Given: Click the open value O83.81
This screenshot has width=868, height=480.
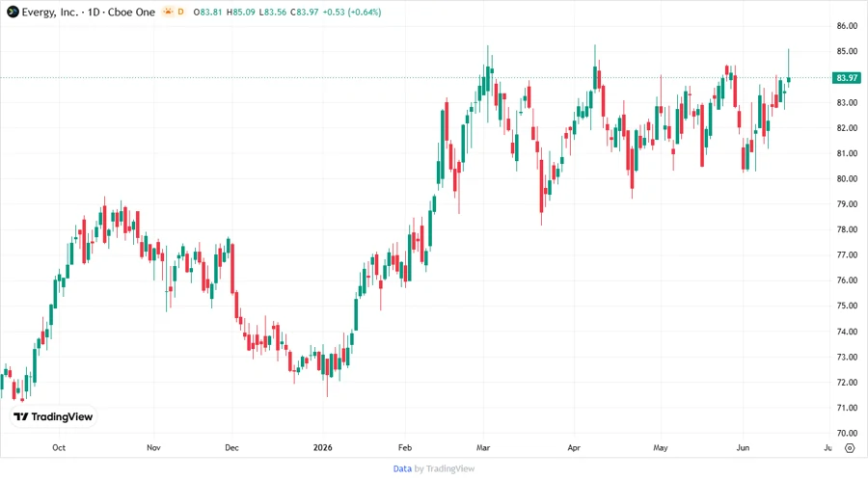Looking at the screenshot, I should pos(207,13).
